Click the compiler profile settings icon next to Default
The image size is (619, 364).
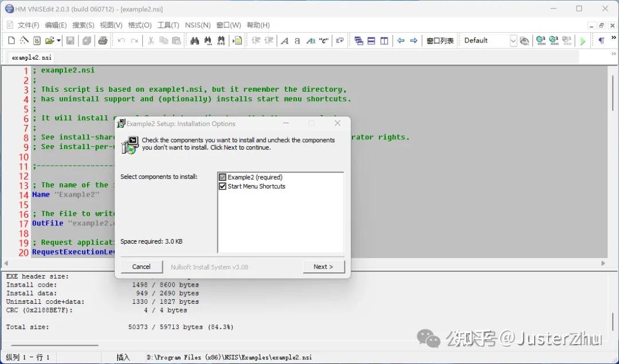point(524,41)
